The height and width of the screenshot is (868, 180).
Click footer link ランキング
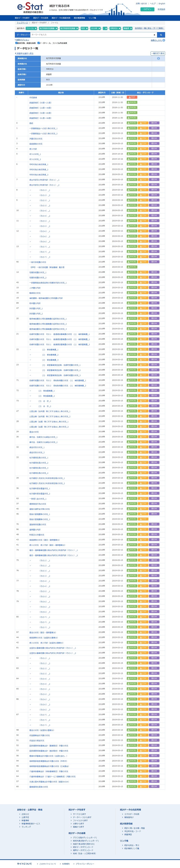[26, 827]
